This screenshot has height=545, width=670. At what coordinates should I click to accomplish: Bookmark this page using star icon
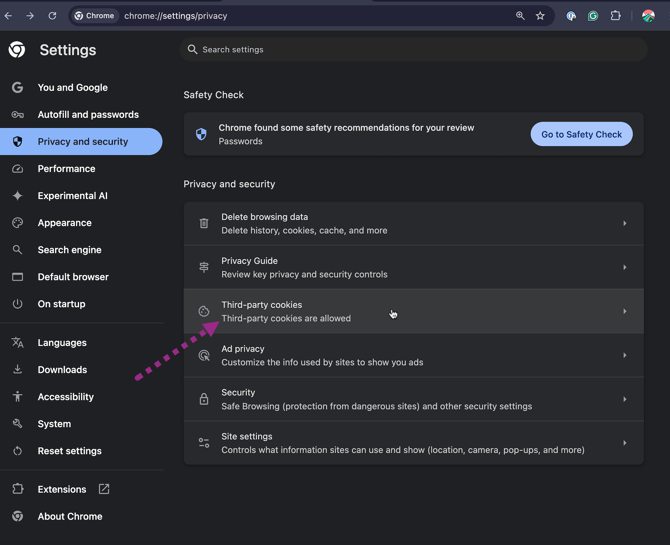[x=540, y=16]
